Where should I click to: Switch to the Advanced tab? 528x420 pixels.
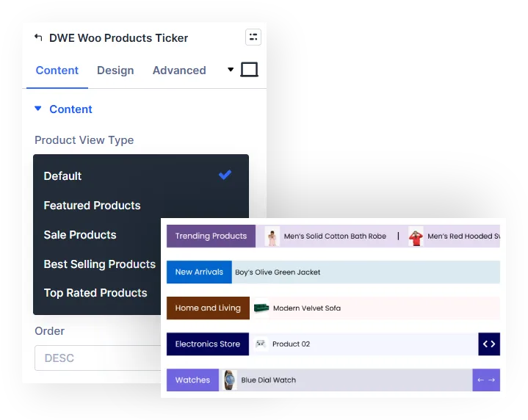click(x=179, y=70)
